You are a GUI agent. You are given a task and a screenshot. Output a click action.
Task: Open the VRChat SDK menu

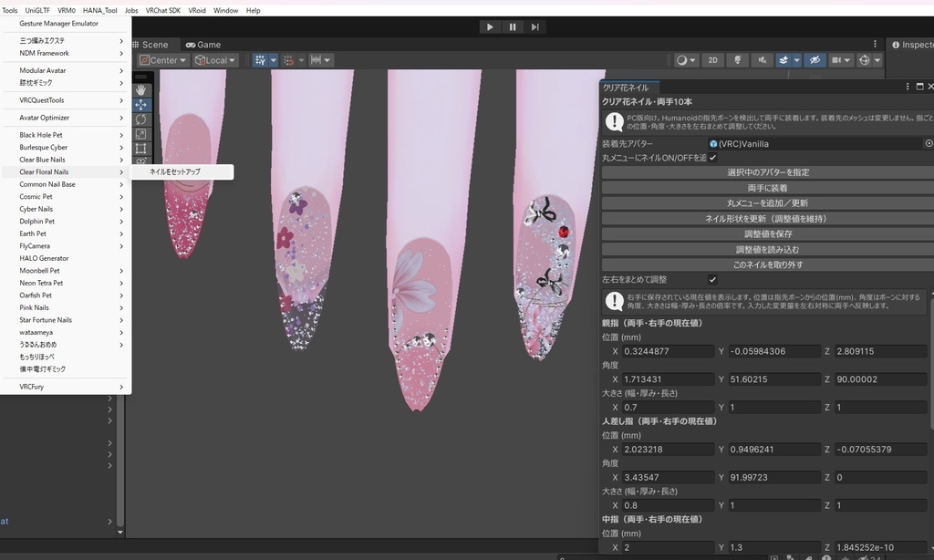click(x=162, y=10)
